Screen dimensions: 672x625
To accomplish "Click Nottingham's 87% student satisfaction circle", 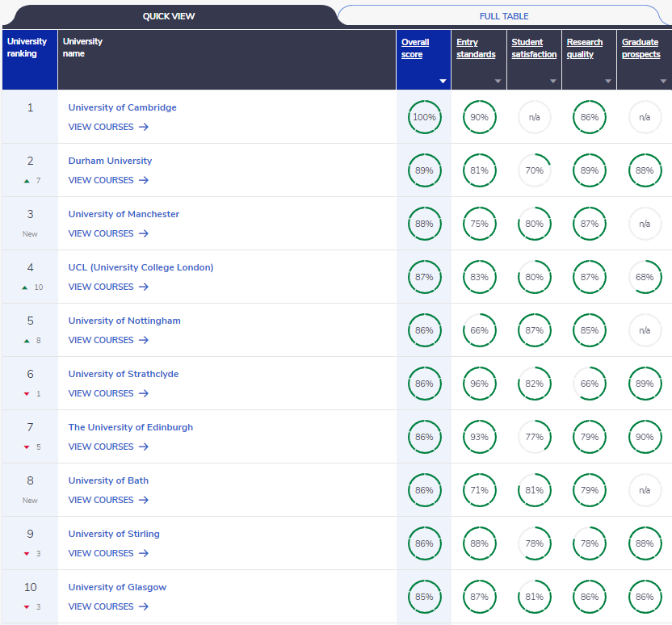I will [x=535, y=330].
